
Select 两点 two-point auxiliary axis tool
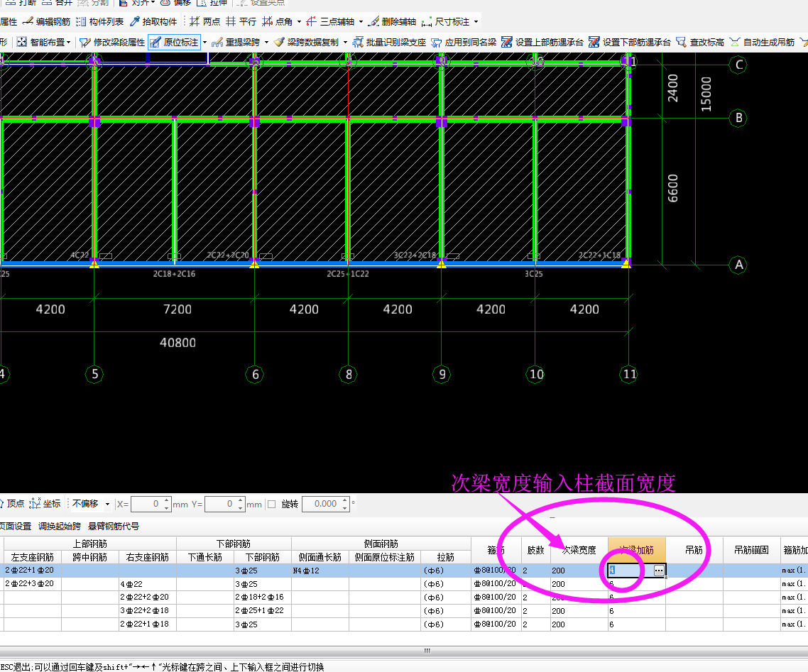(204, 21)
